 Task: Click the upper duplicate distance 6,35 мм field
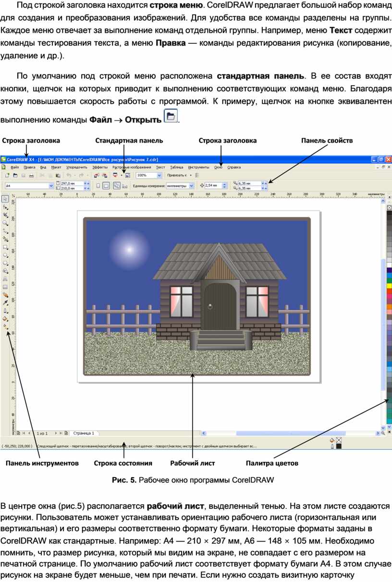[x=249, y=183]
